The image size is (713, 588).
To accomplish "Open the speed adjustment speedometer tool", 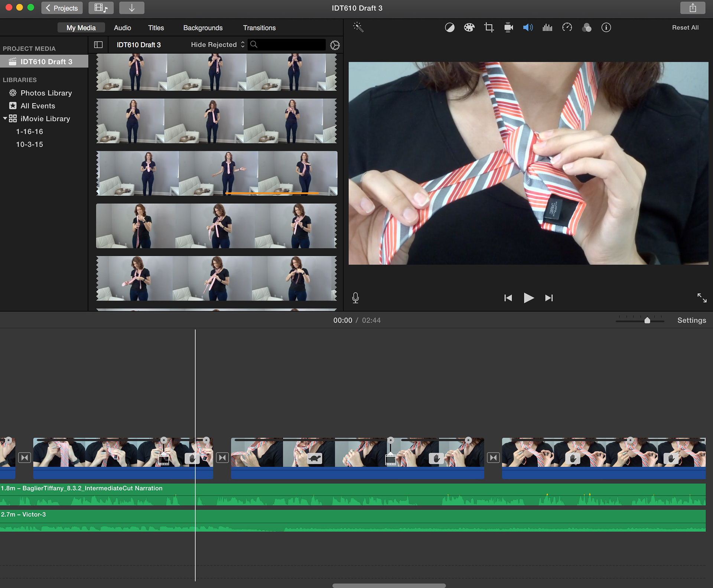I will click(x=567, y=27).
